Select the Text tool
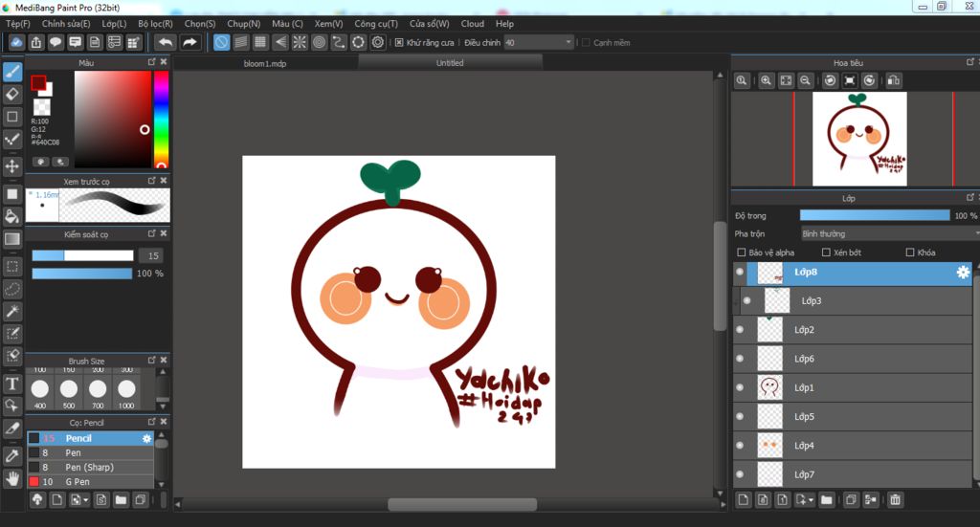The height and width of the screenshot is (527, 980). pos(12,384)
